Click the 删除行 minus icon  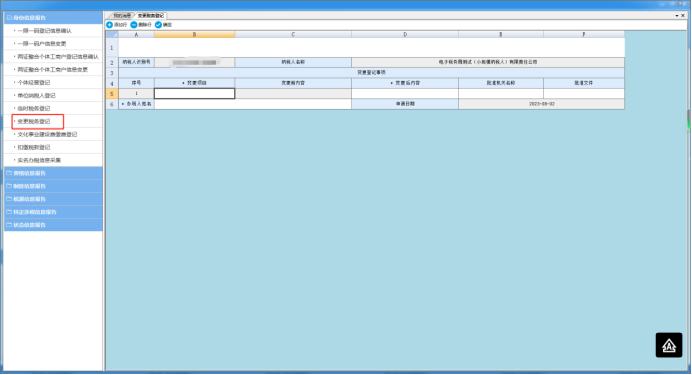click(134, 25)
